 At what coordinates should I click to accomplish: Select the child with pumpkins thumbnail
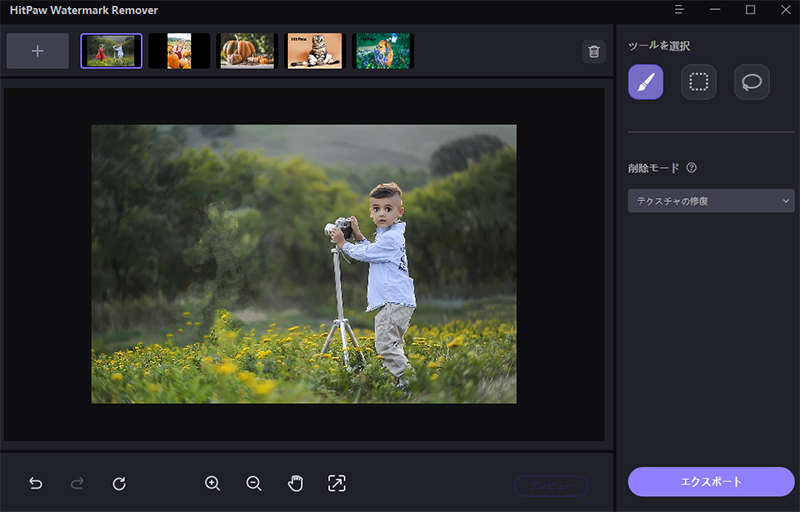179,51
